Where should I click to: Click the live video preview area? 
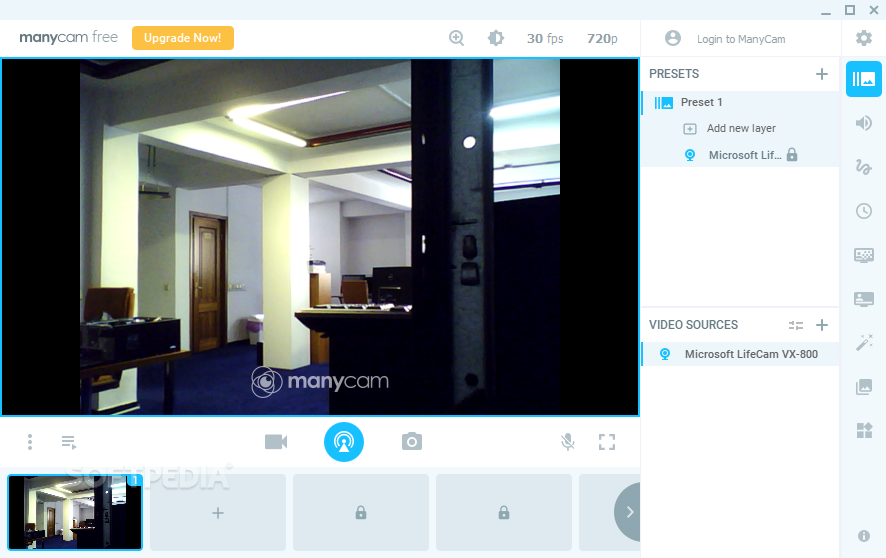click(x=320, y=237)
